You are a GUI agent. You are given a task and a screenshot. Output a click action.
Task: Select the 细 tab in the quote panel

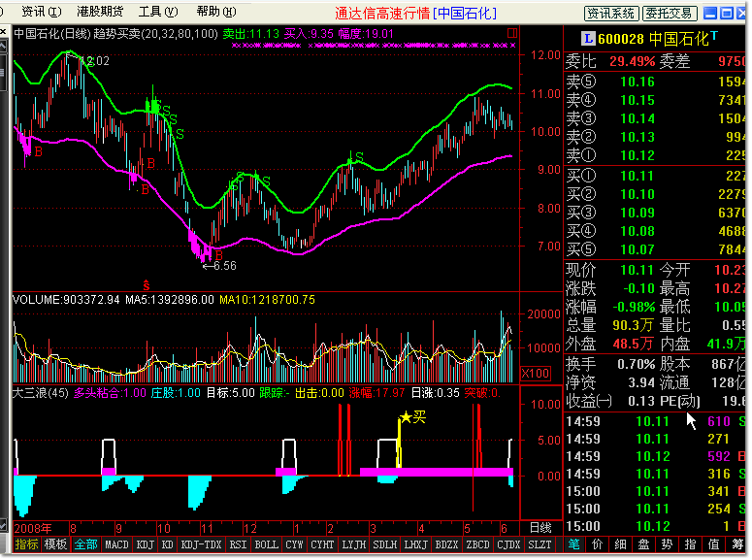click(621, 544)
